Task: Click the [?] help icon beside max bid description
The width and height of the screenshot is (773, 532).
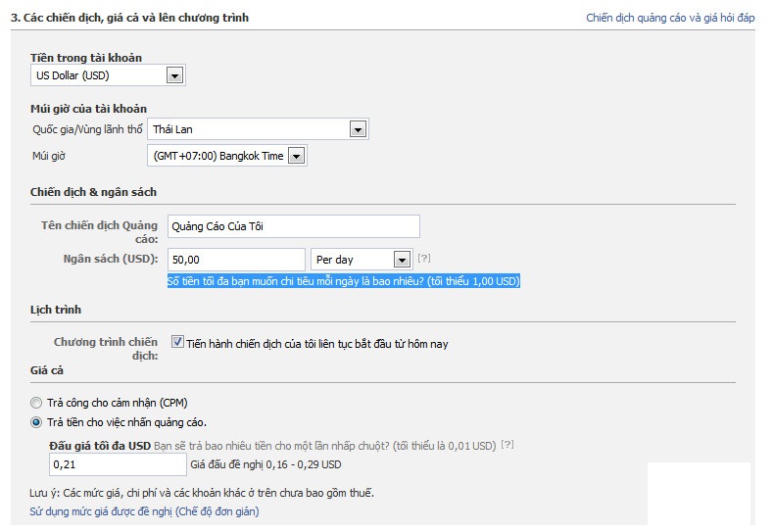Action: tap(507, 444)
